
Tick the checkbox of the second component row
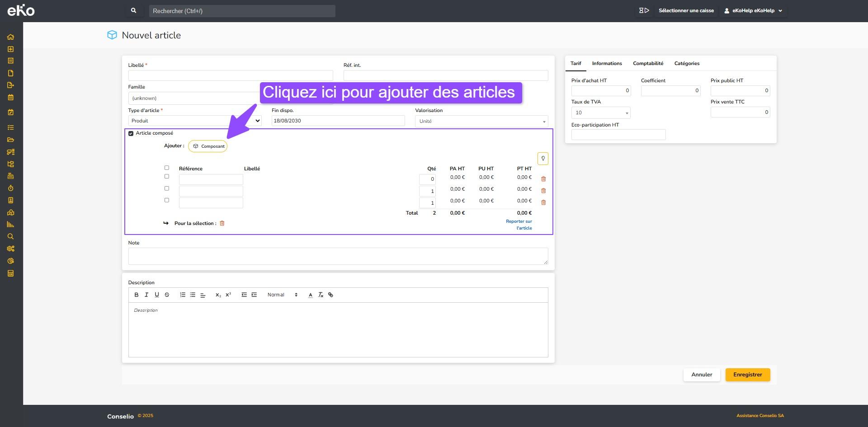pos(167,188)
